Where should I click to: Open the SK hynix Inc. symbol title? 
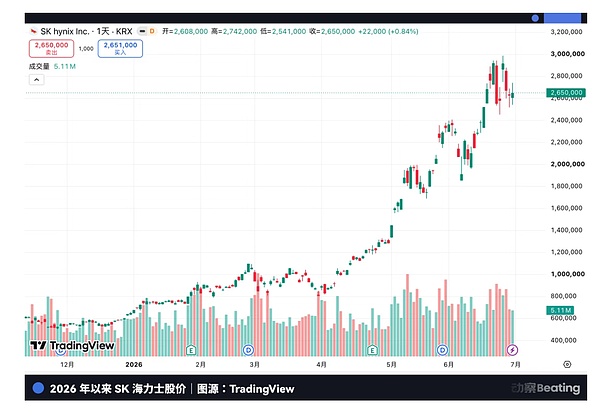[x=65, y=31]
